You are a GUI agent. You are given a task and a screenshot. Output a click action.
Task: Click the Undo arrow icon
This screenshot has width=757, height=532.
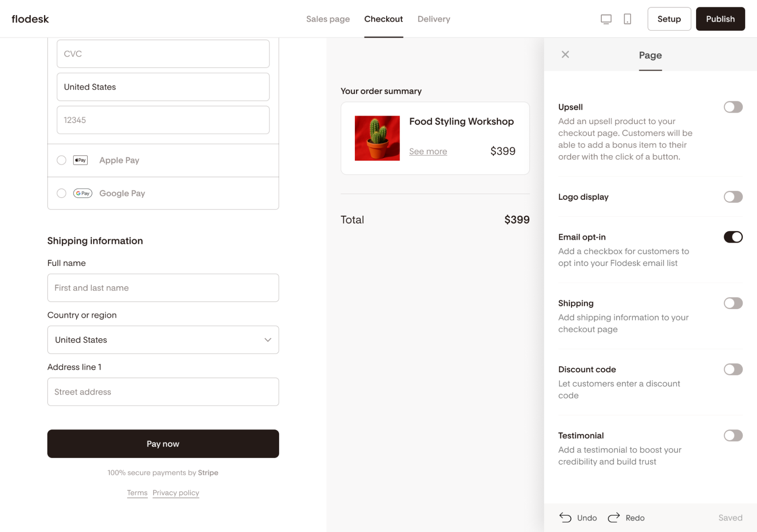click(x=565, y=517)
